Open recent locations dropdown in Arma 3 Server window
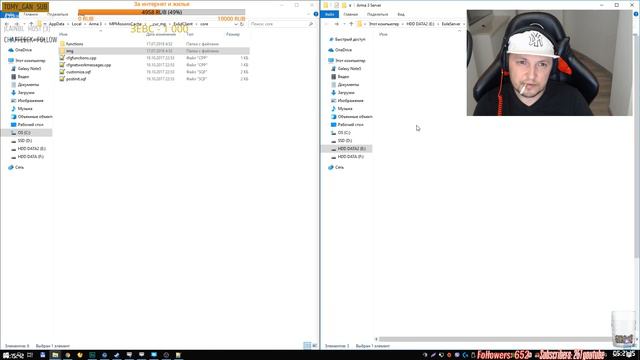This screenshot has width=640, height=360. tap(344, 24)
